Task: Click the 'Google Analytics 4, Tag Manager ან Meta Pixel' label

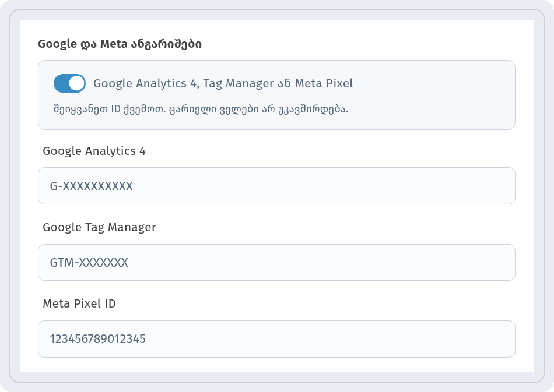Action: [223, 84]
